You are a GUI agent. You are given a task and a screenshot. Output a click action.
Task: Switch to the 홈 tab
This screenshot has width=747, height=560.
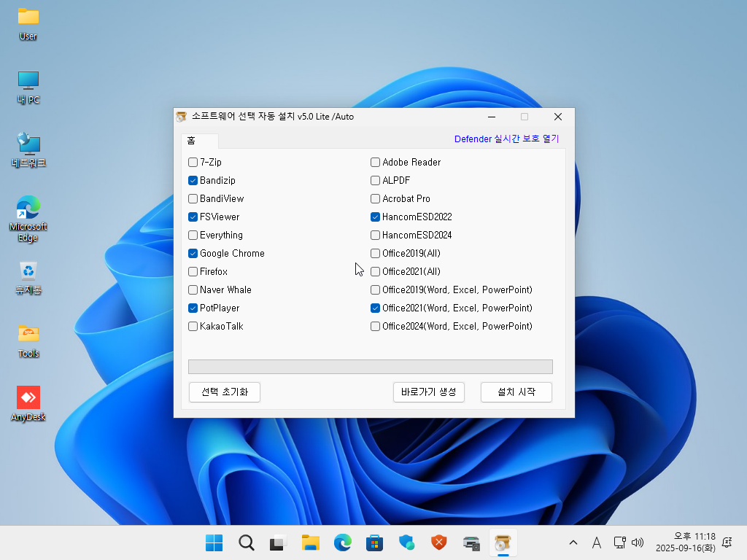tap(200, 141)
